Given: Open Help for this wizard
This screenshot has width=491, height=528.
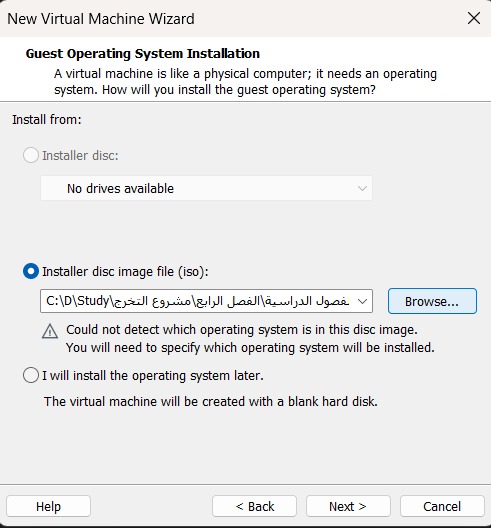Looking at the screenshot, I should (48, 506).
